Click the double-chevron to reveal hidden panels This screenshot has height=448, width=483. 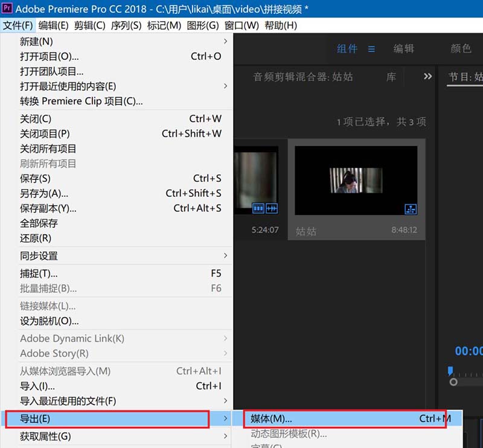[428, 77]
